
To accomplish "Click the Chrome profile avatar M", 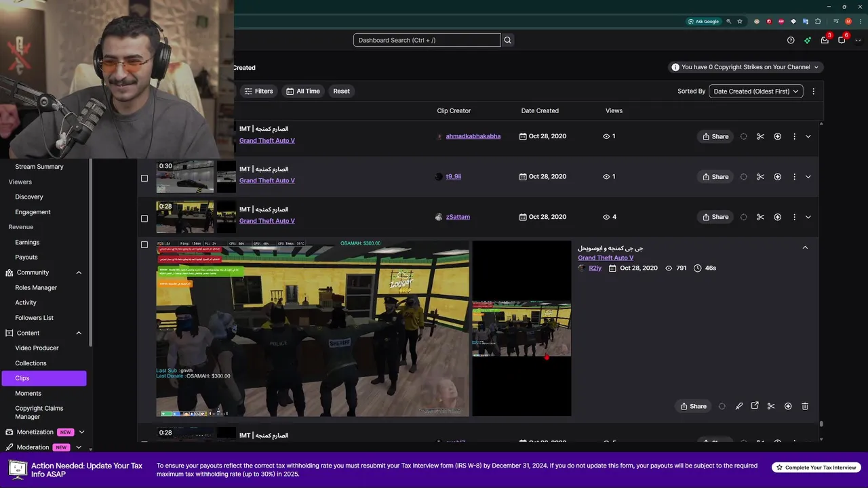I will tap(848, 21).
